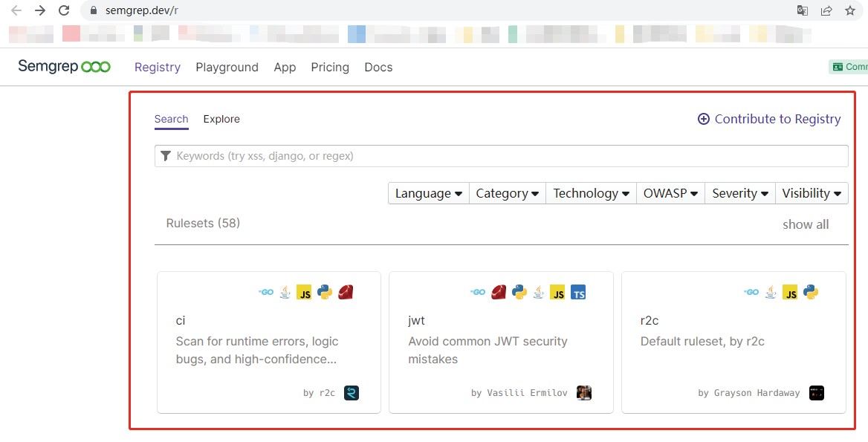
Task: Click the share page icon
Action: [826, 10]
